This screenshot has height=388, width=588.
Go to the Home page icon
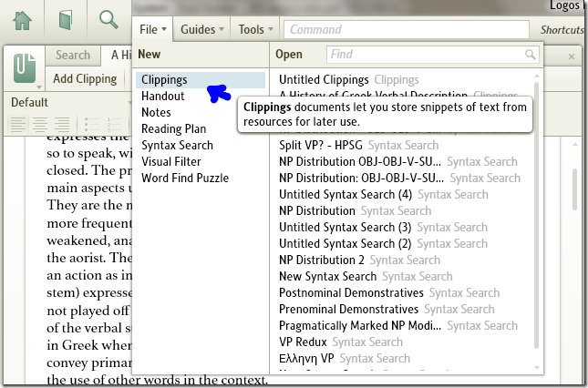point(23,19)
